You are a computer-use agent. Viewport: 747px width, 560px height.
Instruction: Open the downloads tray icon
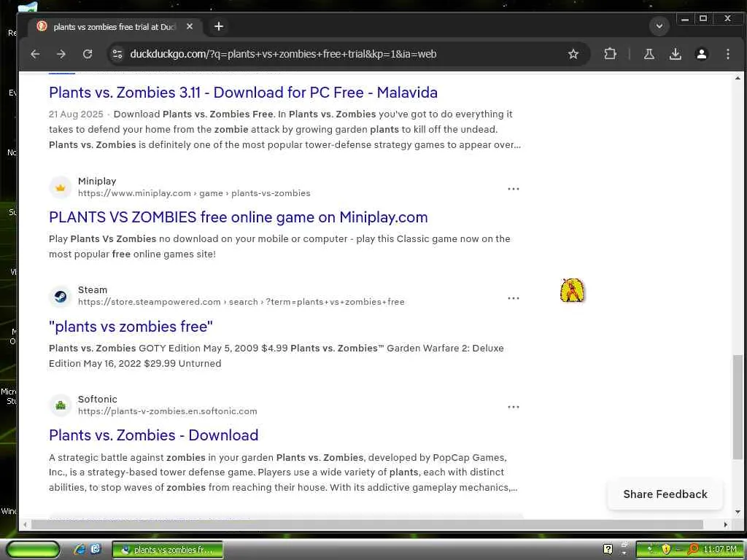pos(675,54)
